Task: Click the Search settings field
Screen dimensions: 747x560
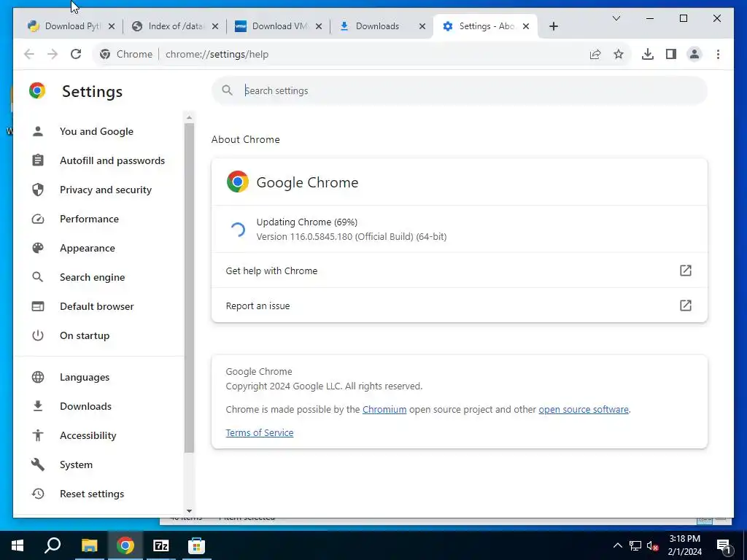Action: tap(460, 90)
